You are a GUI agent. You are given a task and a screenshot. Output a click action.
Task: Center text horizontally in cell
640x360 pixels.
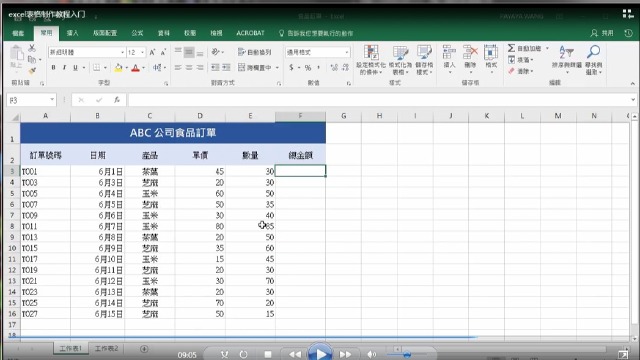coord(189,67)
